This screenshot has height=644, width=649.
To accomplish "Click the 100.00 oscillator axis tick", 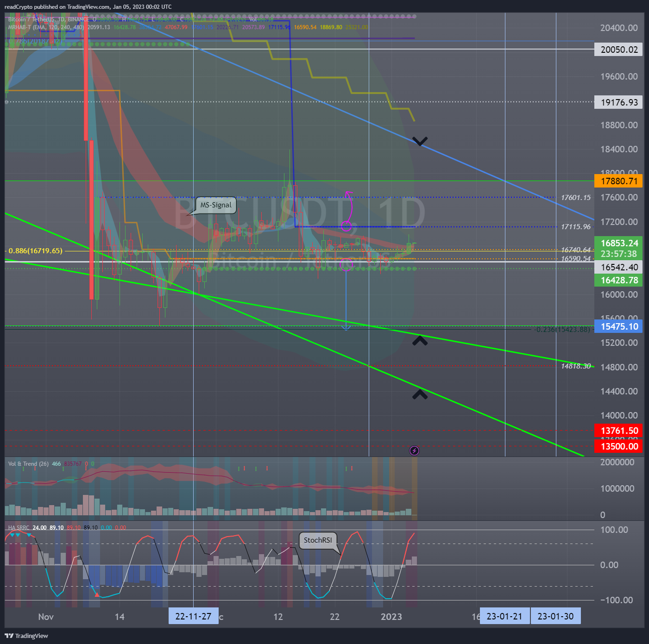I will 614,530.
